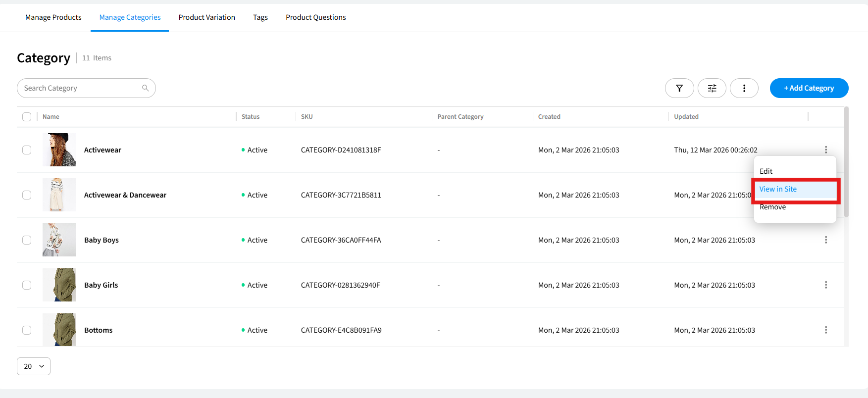Open row actions for Baby Girls

pyautogui.click(x=825, y=285)
